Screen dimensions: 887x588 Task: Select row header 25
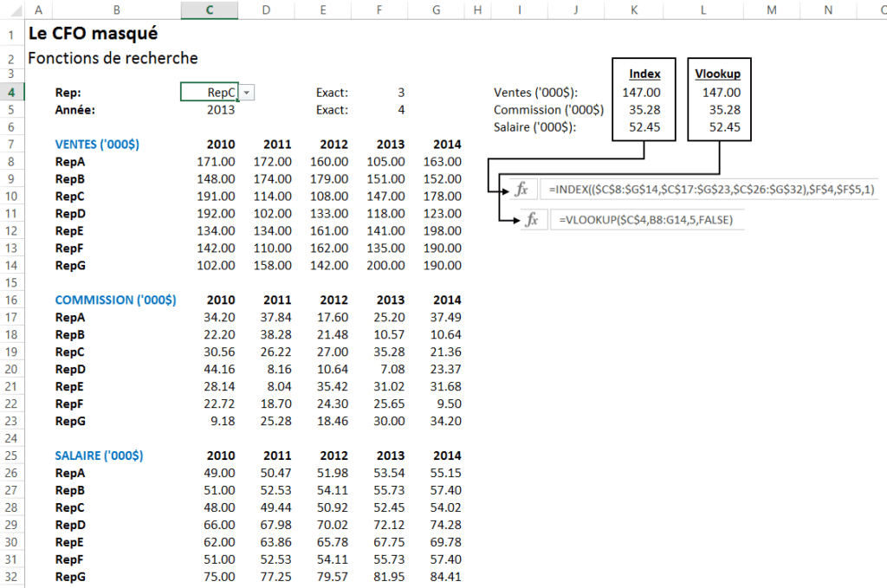point(10,456)
